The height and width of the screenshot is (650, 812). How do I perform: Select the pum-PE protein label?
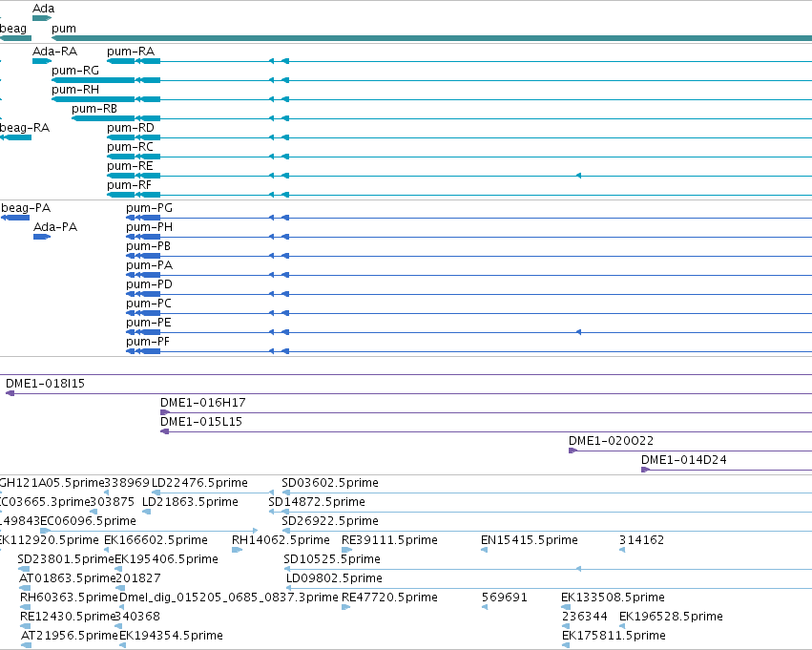coord(149,323)
